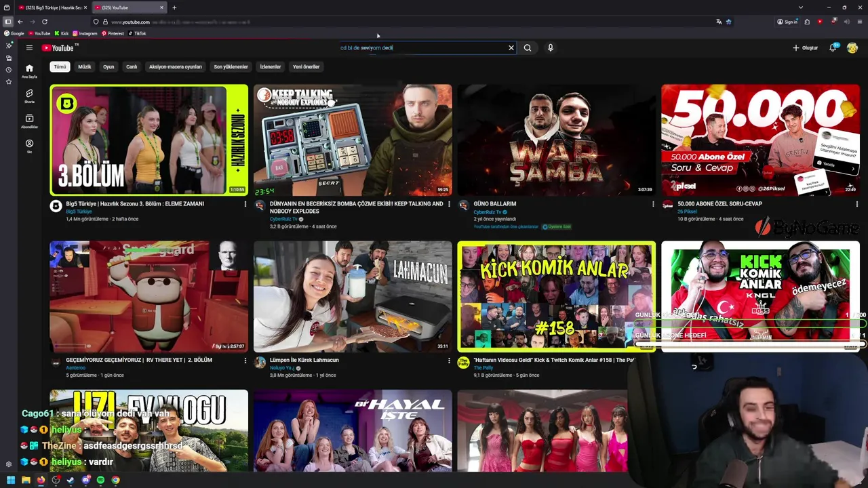This screenshot has height=488, width=868.
Task: Open 50.000 Abone Özel thumbnail
Action: (x=760, y=140)
